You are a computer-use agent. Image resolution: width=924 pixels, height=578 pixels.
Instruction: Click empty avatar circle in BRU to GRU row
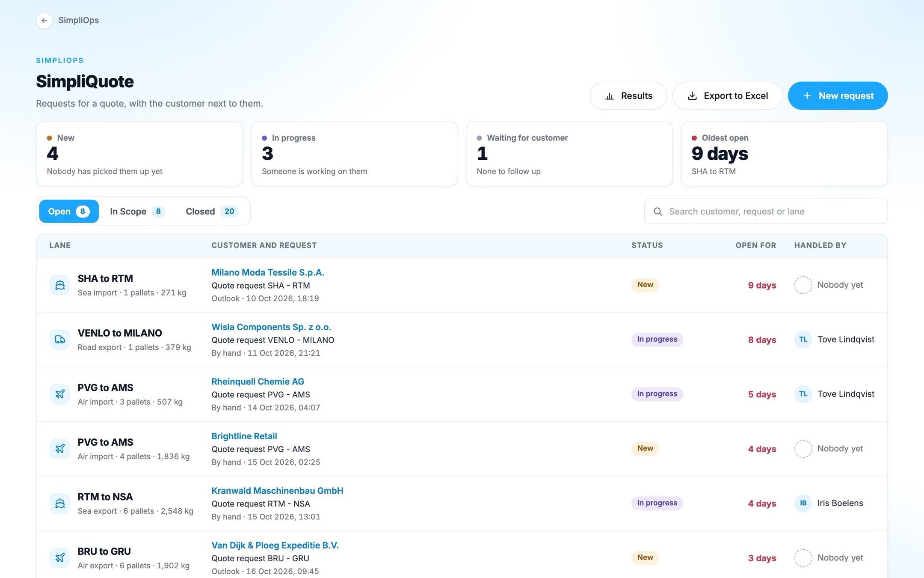click(803, 558)
